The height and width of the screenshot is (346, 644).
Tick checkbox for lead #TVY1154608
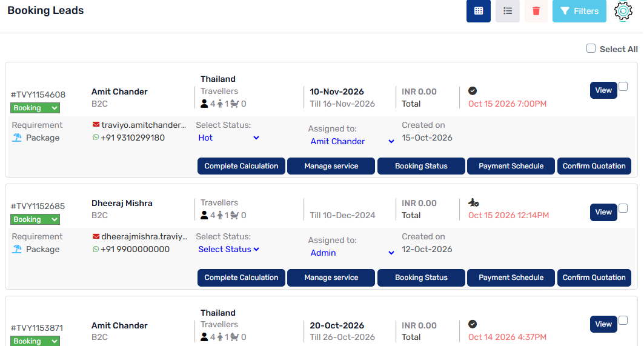tap(623, 86)
